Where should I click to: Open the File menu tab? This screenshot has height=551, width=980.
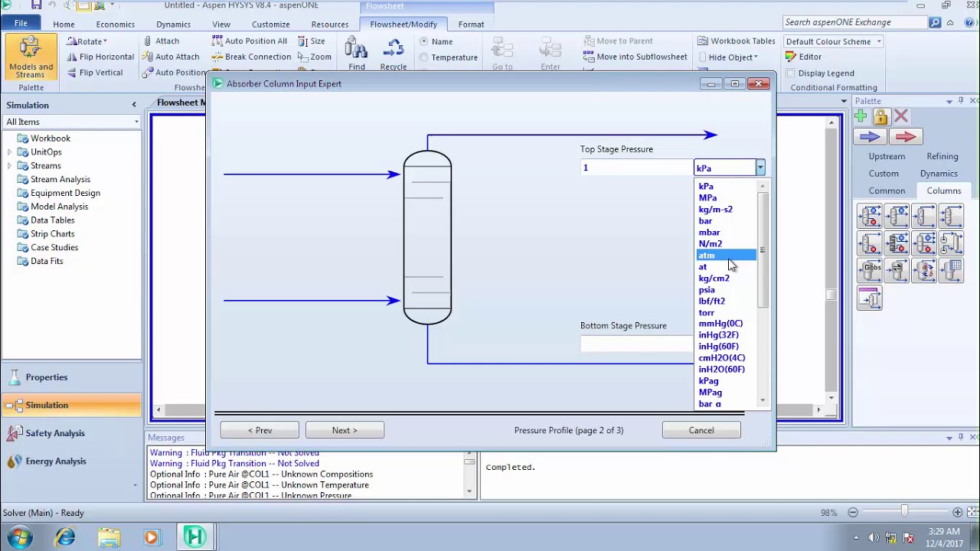point(21,24)
